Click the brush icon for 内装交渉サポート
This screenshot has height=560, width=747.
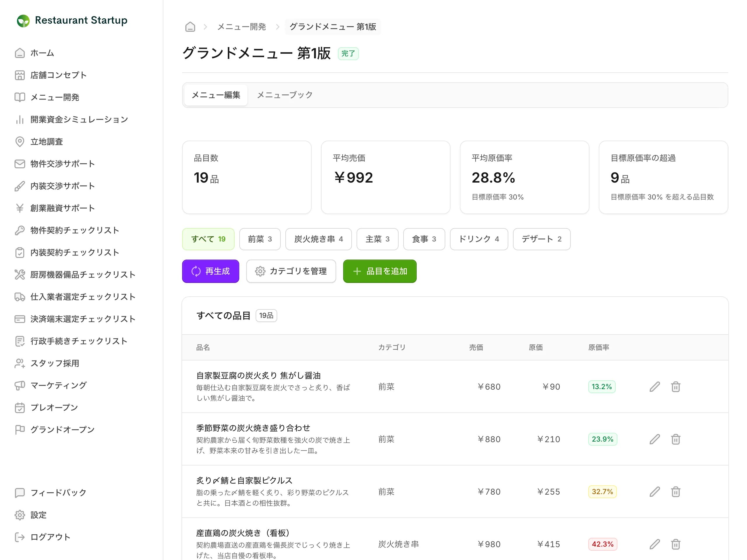pos(20,186)
